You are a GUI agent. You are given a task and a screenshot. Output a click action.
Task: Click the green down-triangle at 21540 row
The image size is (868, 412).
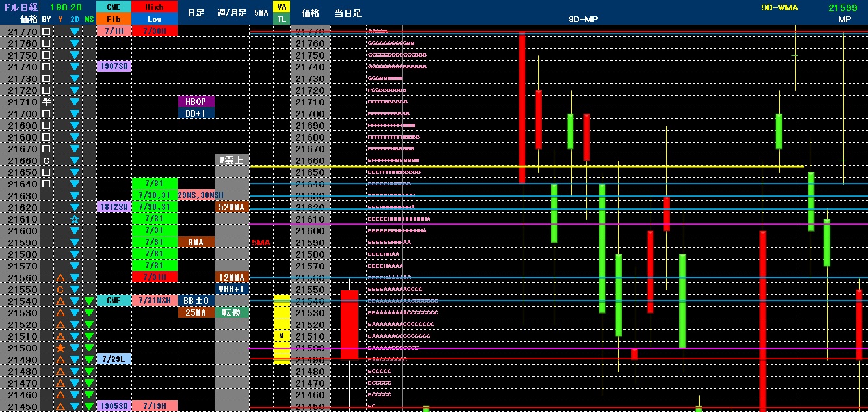(x=89, y=301)
